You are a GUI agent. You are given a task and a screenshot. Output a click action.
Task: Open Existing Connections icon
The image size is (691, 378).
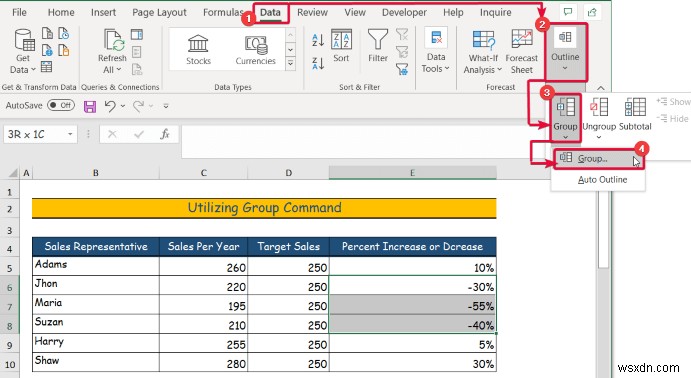point(63,50)
